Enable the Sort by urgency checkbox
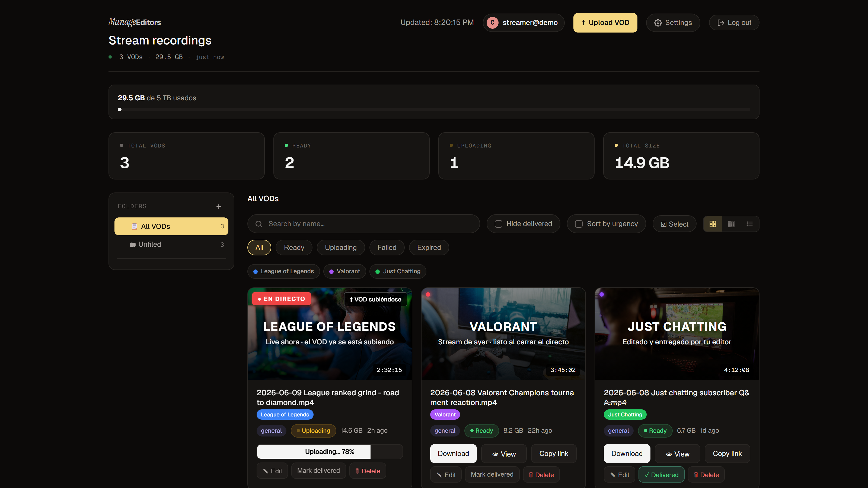The image size is (868, 488). pyautogui.click(x=579, y=224)
